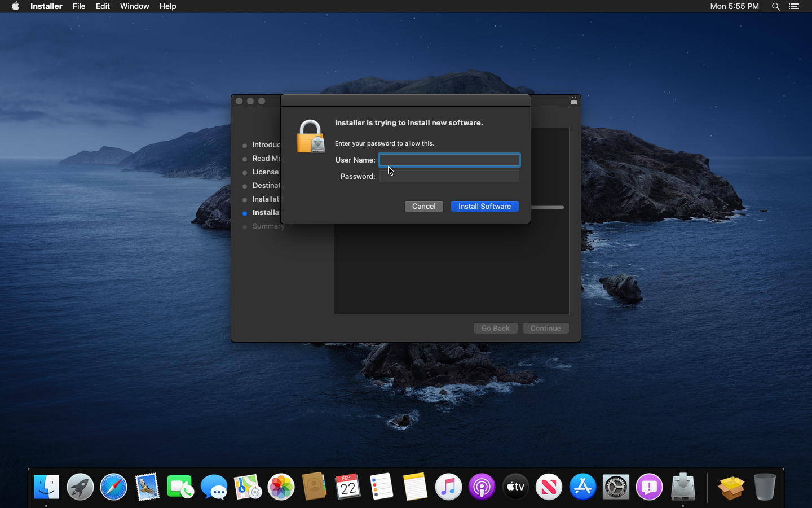Open Safari from the dock
Image resolution: width=812 pixels, height=508 pixels.
113,487
